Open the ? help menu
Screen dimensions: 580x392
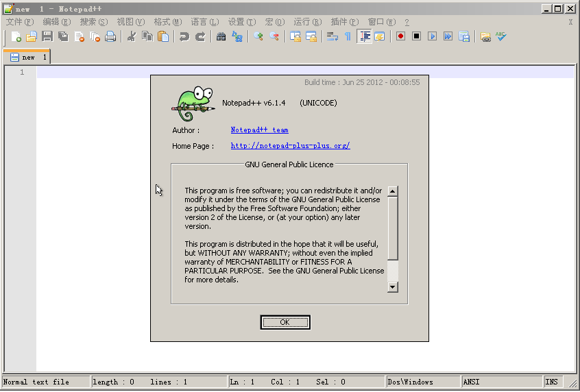point(407,22)
